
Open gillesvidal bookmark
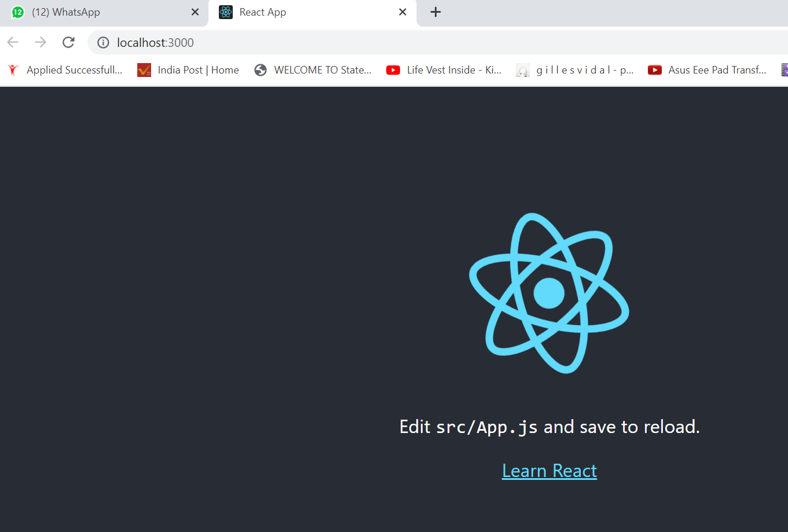pos(575,70)
